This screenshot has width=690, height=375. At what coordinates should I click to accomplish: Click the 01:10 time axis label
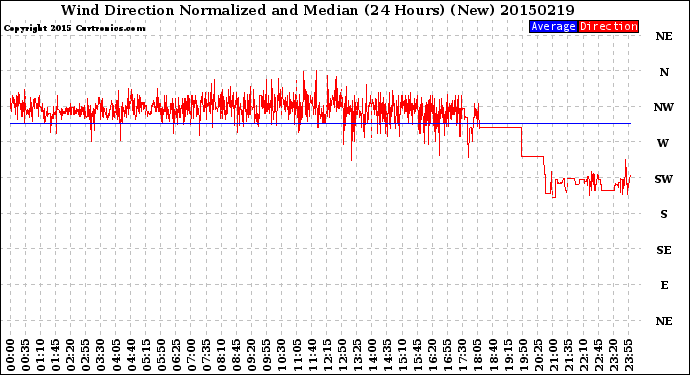40,355
